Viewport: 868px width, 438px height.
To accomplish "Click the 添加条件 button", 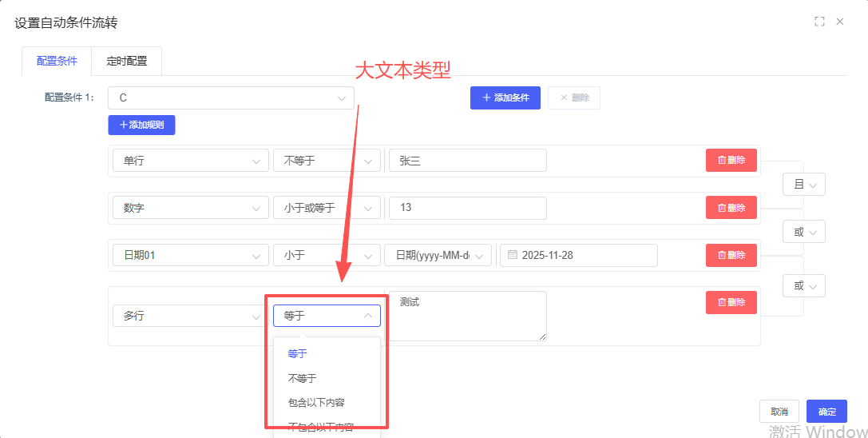I will [505, 98].
